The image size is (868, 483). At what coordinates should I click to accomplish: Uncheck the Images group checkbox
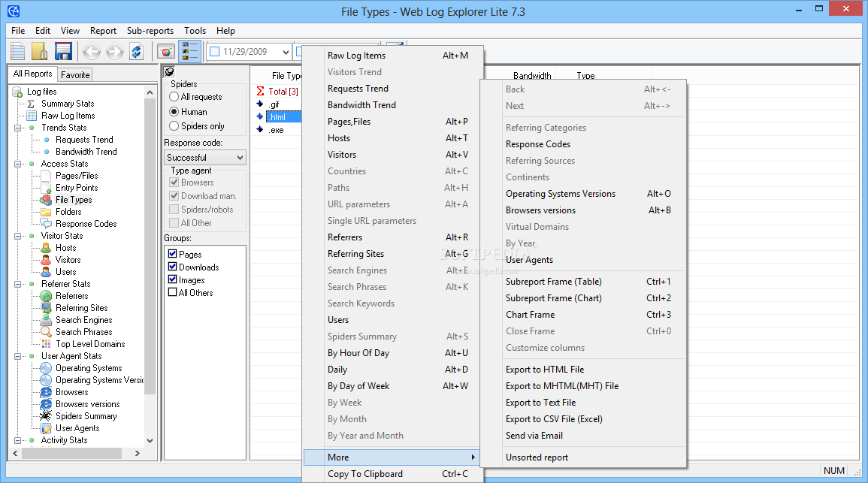[173, 279]
